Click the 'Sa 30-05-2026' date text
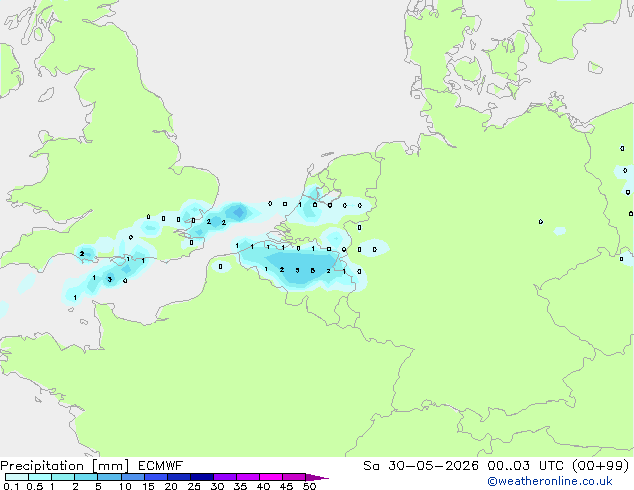The image size is (634, 490). pyautogui.click(x=421, y=466)
